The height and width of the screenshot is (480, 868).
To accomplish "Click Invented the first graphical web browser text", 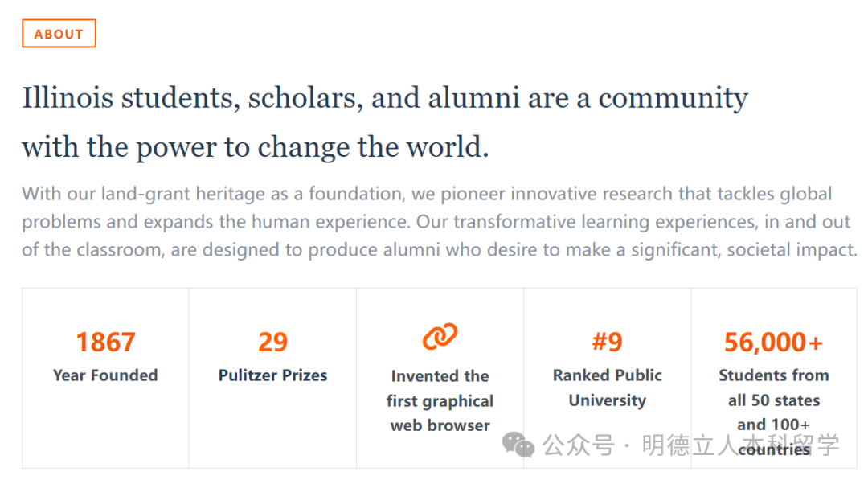I will pos(440,401).
